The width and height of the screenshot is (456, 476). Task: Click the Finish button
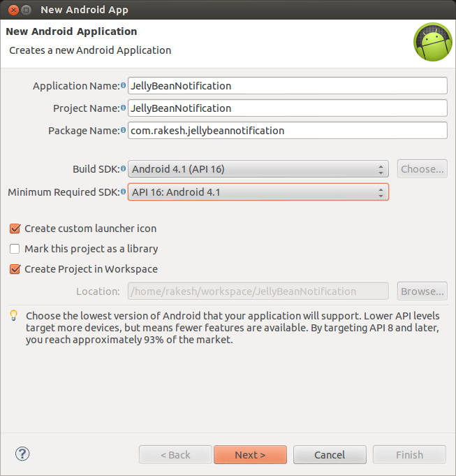tap(409, 455)
